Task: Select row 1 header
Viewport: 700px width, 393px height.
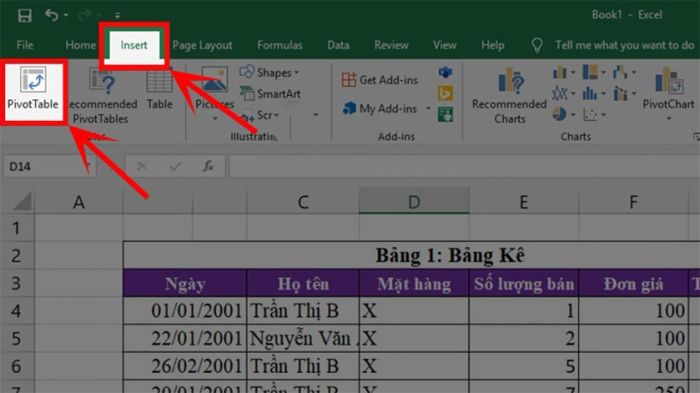Action: tap(17, 228)
